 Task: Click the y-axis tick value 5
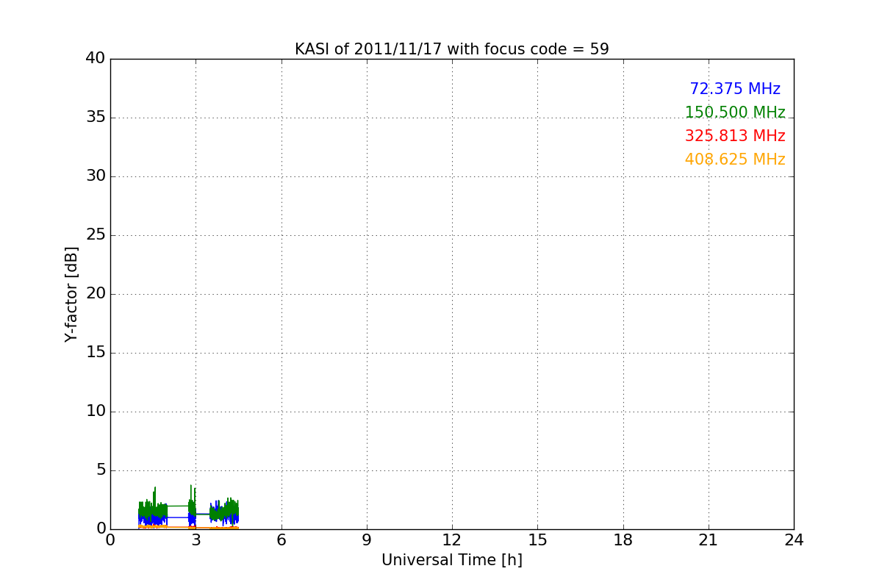coord(101,470)
